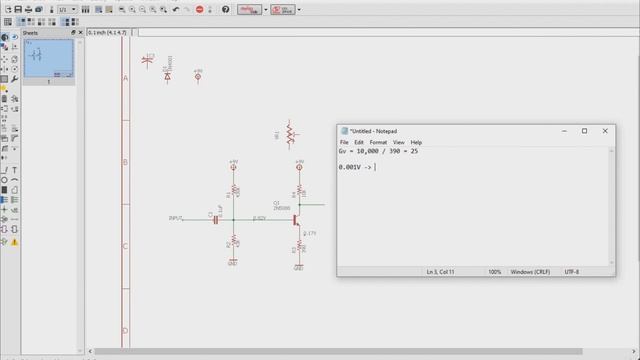The width and height of the screenshot is (640, 360).
Task: Click the ERC warning triangle icon
Action: (15, 242)
